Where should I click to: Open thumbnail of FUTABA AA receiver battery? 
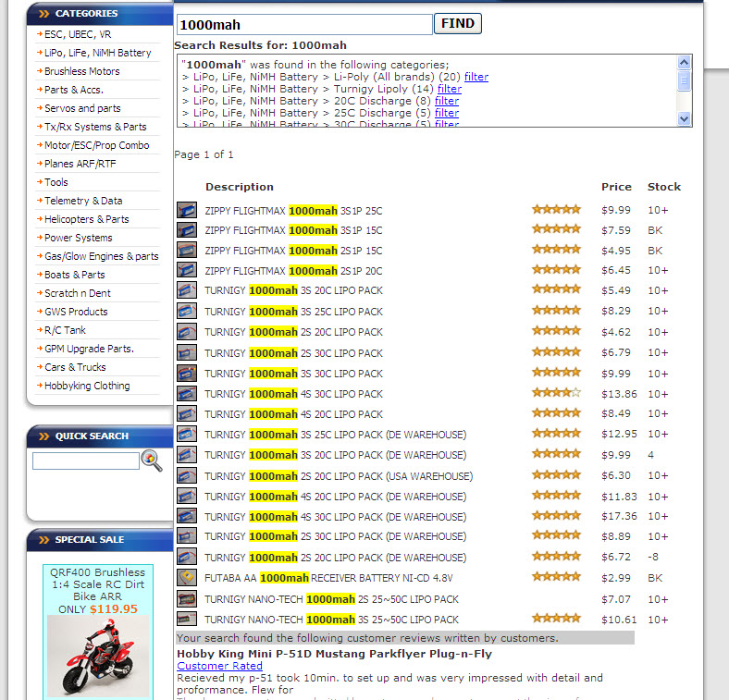(x=187, y=578)
